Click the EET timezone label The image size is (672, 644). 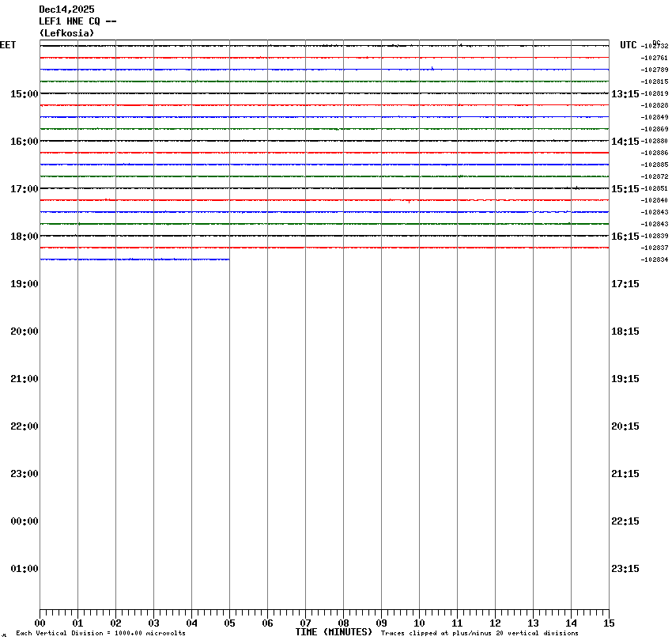(x=8, y=45)
